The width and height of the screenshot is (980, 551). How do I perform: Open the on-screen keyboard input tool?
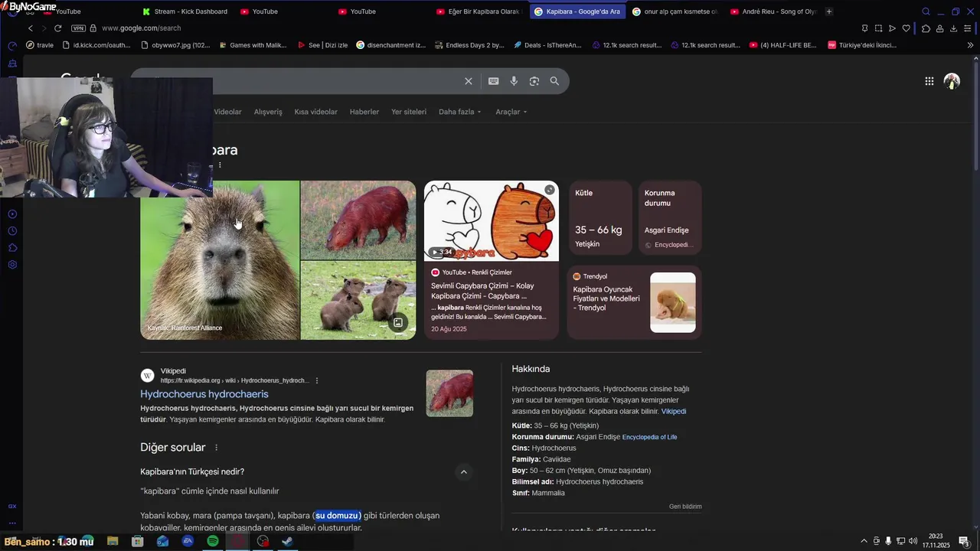tap(494, 81)
